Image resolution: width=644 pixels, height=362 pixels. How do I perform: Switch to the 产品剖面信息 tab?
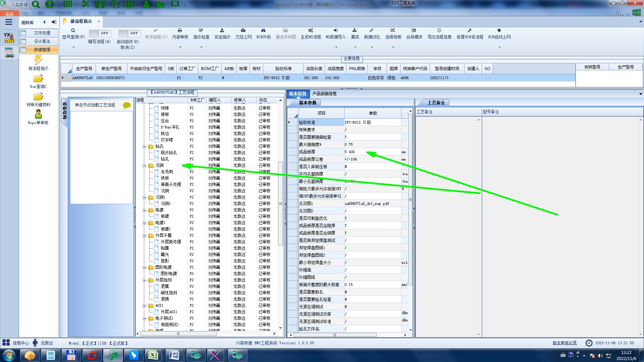[324, 94]
